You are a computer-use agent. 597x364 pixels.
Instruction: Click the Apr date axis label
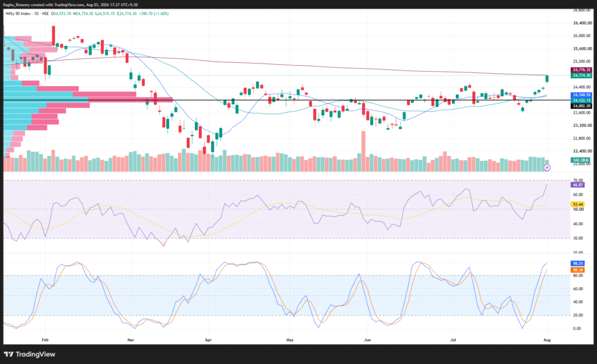[x=208, y=340]
